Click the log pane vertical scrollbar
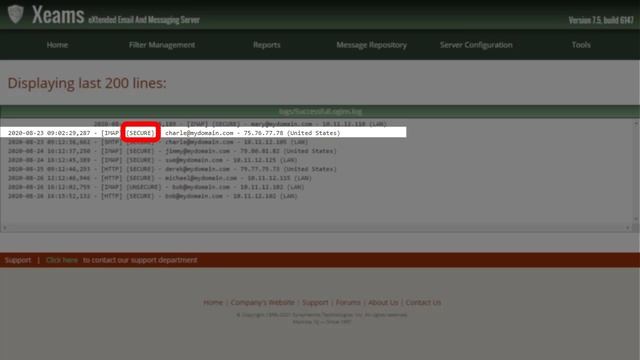This screenshot has width=640, height=360. tap(636, 171)
